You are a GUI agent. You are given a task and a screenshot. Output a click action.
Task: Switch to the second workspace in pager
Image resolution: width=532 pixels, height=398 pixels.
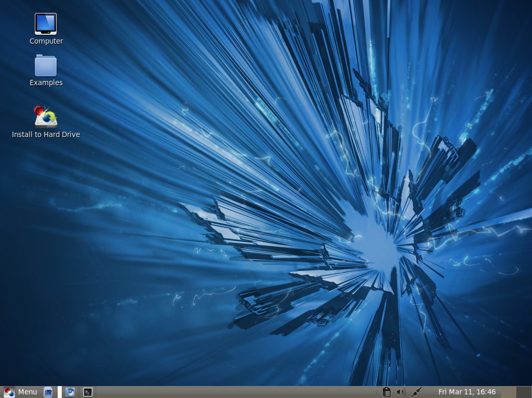[524, 392]
